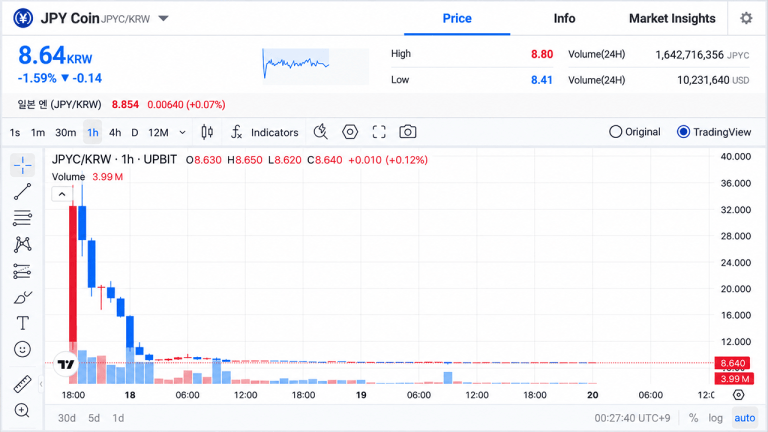Click the Volume 3.99 M legend label

(x=87, y=176)
